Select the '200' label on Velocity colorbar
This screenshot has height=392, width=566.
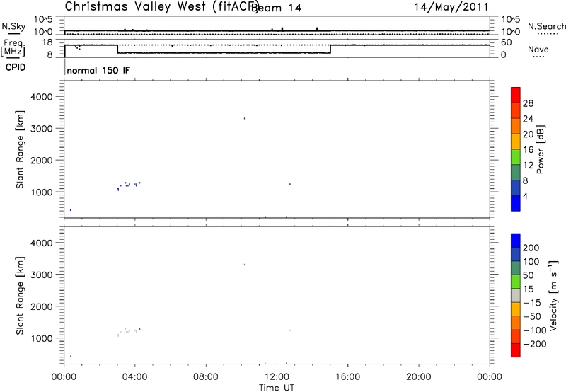531,248
